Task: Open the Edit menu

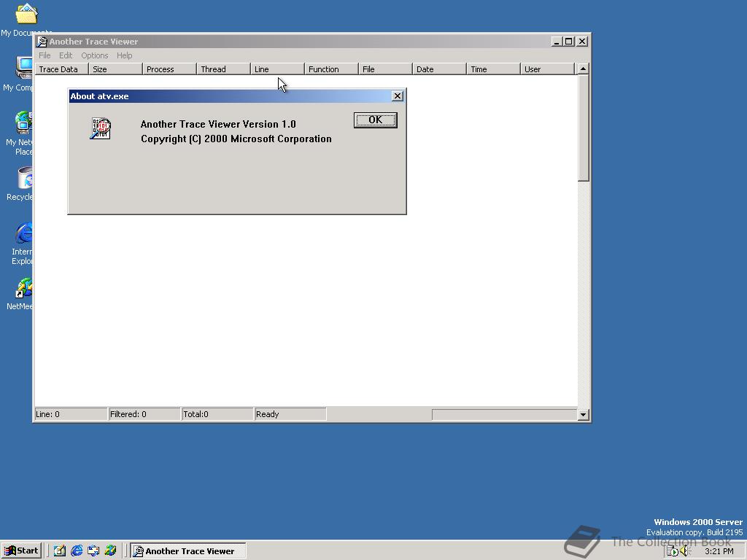Action: coord(66,55)
